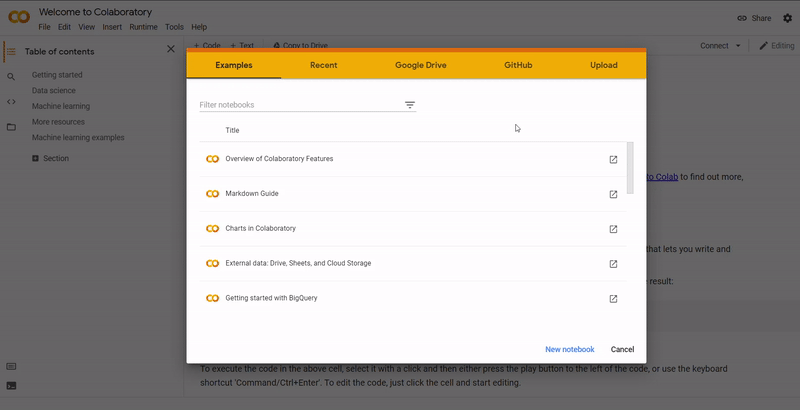The height and width of the screenshot is (410, 800).
Task: Go to Getting started in table of contents
Action: (x=57, y=75)
